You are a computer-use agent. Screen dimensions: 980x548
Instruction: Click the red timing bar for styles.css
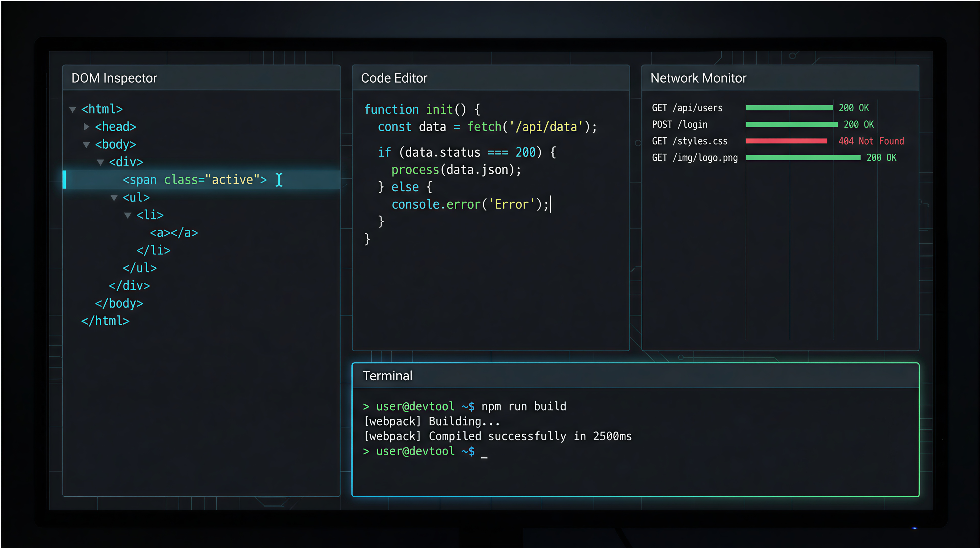point(786,141)
